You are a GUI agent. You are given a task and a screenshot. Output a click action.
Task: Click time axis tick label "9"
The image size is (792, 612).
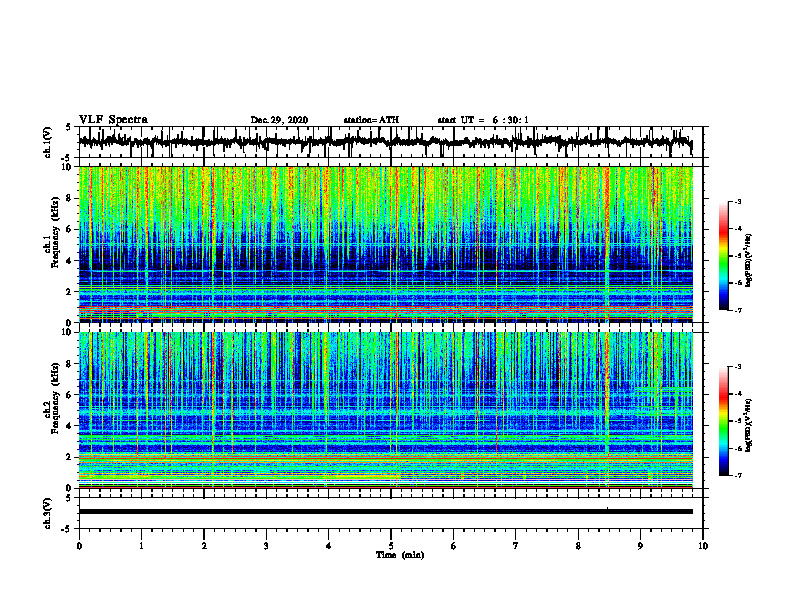[x=640, y=546]
